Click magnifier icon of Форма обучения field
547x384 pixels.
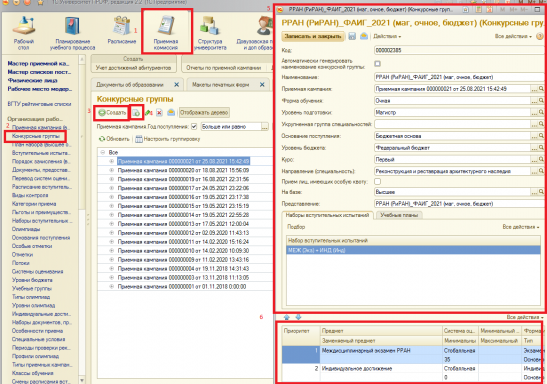click(x=541, y=100)
